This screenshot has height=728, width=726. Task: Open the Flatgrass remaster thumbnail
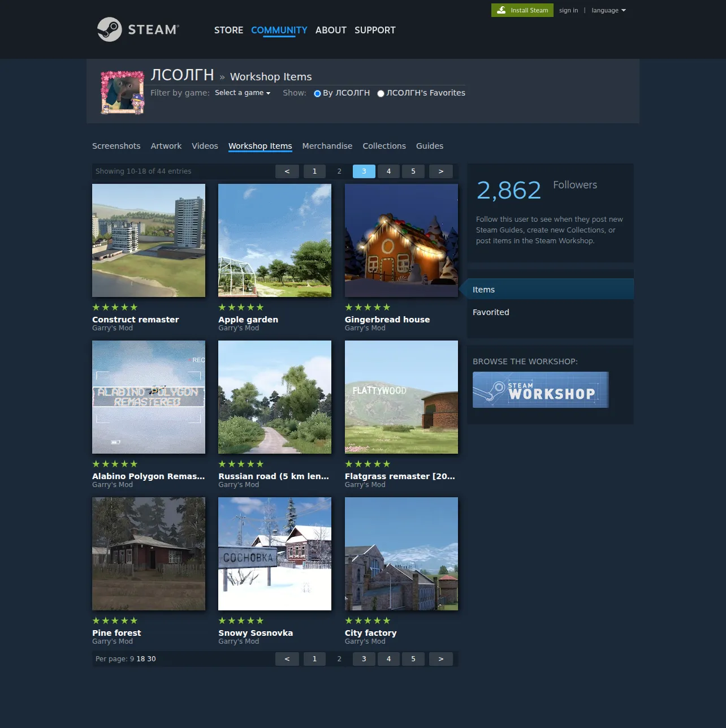[401, 397]
